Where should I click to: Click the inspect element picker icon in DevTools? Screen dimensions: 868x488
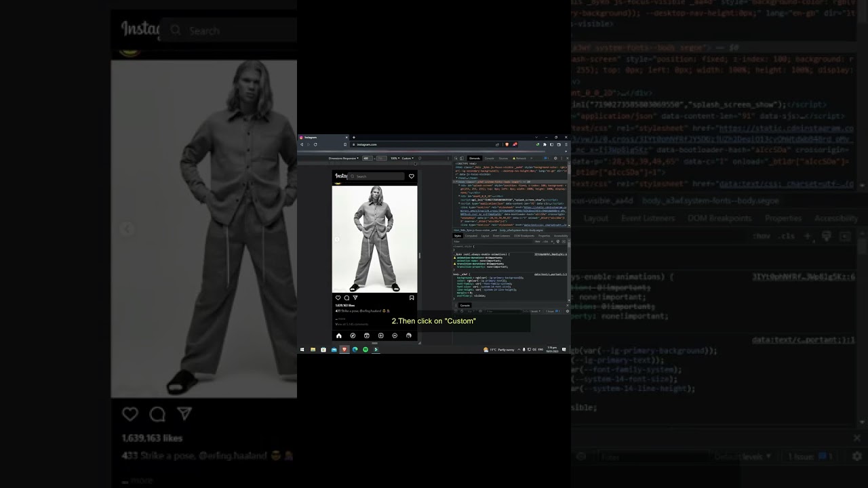(x=456, y=159)
